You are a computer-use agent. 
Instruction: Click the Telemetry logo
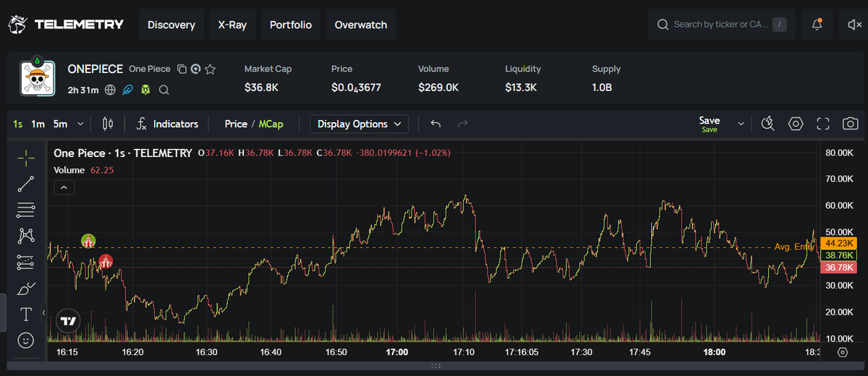pyautogui.click(x=66, y=25)
